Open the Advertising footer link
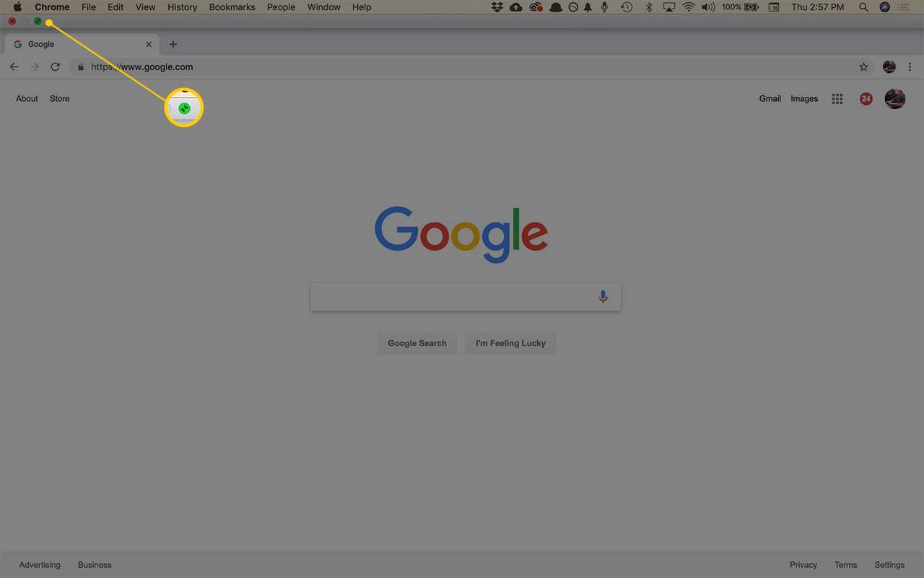Viewport: 924px width, 578px height. [x=40, y=565]
